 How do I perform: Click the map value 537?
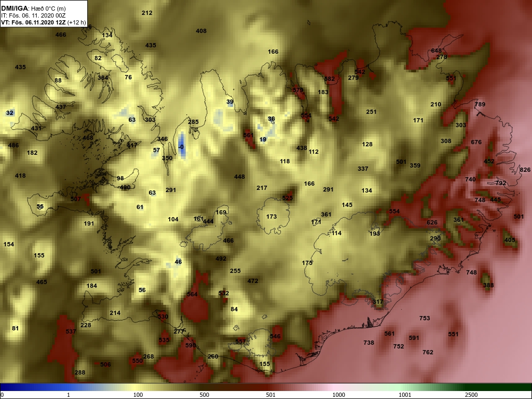pyautogui.click(x=71, y=331)
